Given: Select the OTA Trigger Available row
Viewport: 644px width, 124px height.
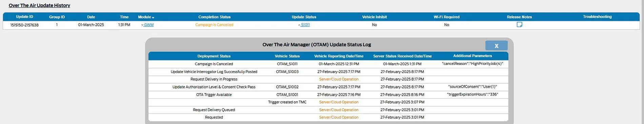Looking at the screenshot, I should (328, 95).
